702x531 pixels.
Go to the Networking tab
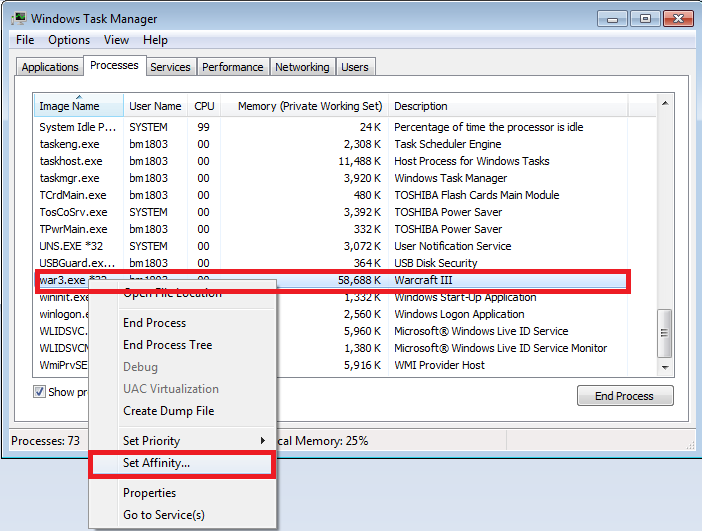(302, 67)
